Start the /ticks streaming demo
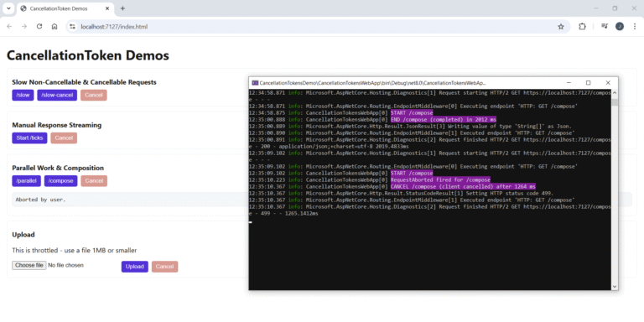Screen dimensions: 644x322 pyautogui.click(x=29, y=138)
